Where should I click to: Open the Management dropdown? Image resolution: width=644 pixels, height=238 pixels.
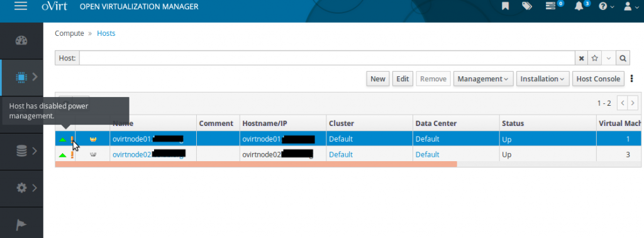484,79
